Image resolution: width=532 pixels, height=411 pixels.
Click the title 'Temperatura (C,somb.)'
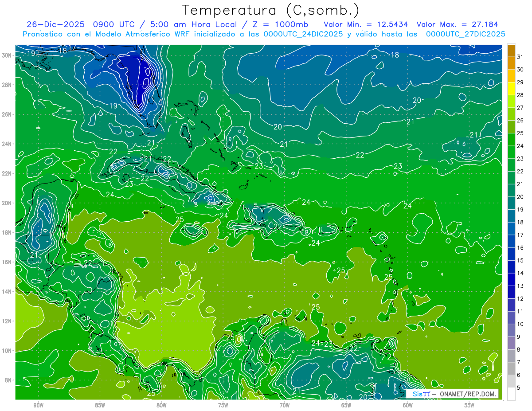coord(271,10)
